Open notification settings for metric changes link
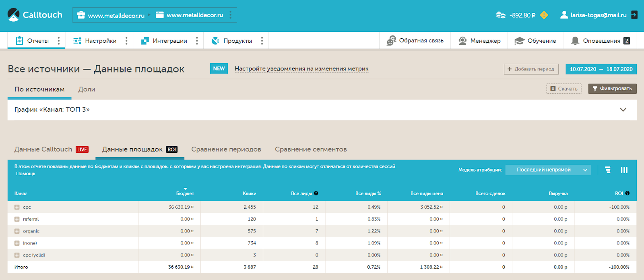Image resolution: width=644 pixels, height=280 pixels. 301,69
